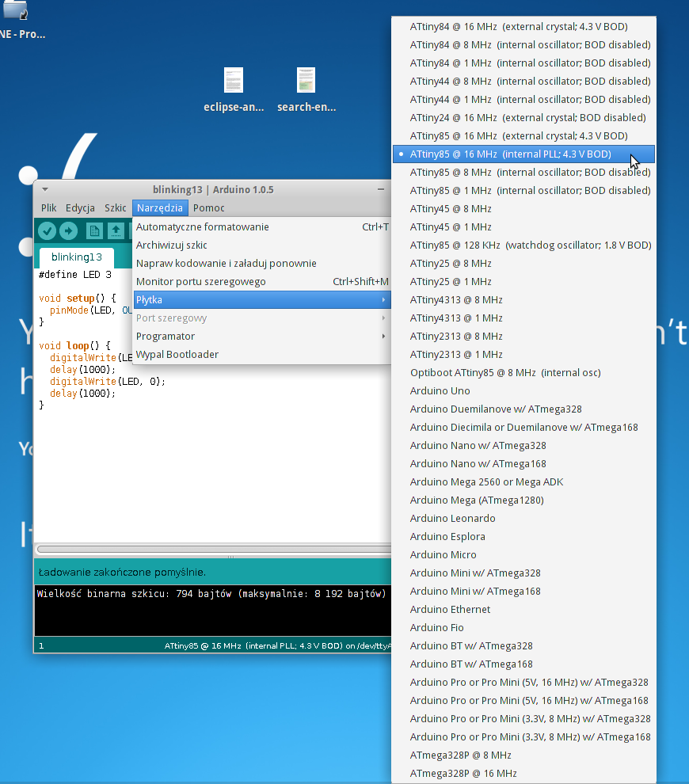Select ATtiny84 @ 8 MHz internal oscillator
Image resolution: width=689 pixels, height=784 pixels.
point(524,45)
